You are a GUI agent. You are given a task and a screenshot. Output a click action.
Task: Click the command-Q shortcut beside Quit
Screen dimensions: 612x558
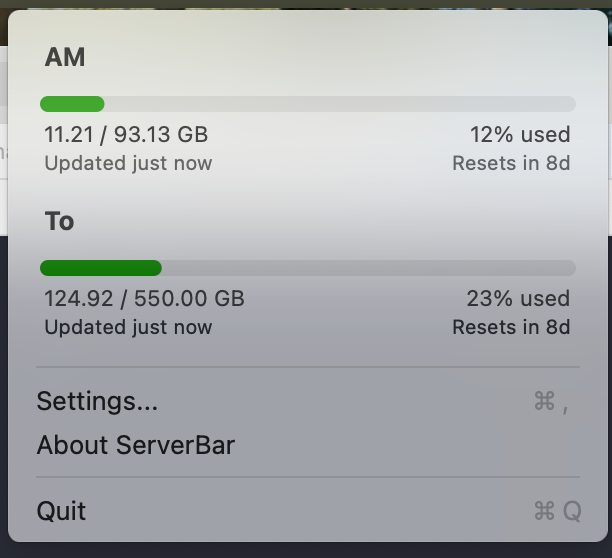(557, 511)
